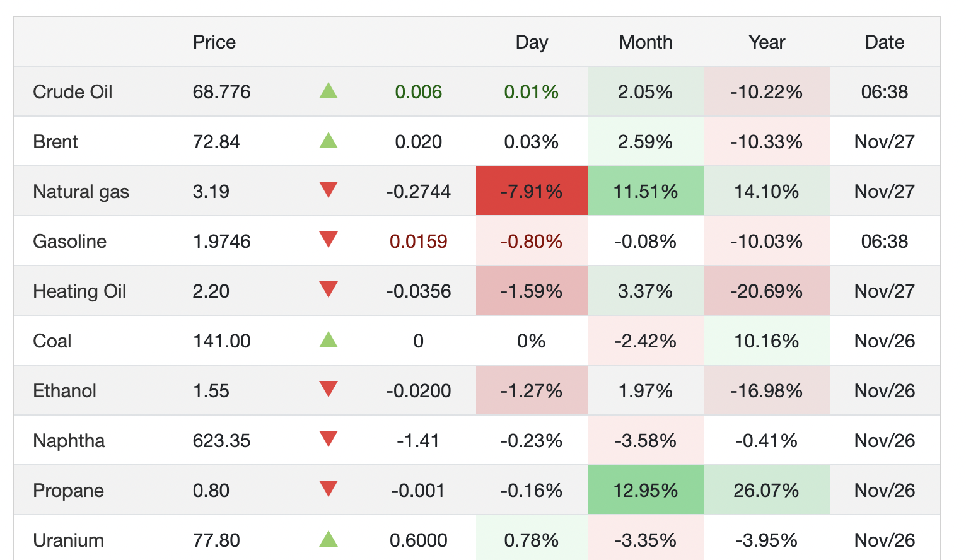Screen dimensions: 966x560
Task: Open the Uranium commodity link
Action: point(68,540)
